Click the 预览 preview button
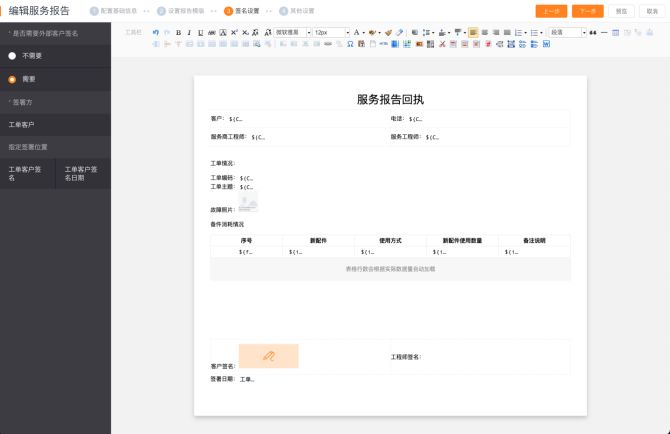This screenshot has height=434, width=670. click(x=622, y=11)
